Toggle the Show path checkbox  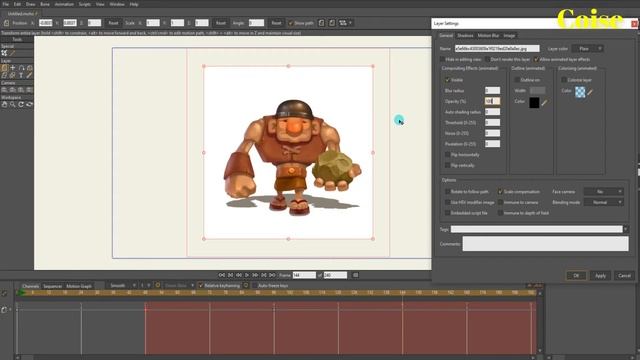pos(291,23)
